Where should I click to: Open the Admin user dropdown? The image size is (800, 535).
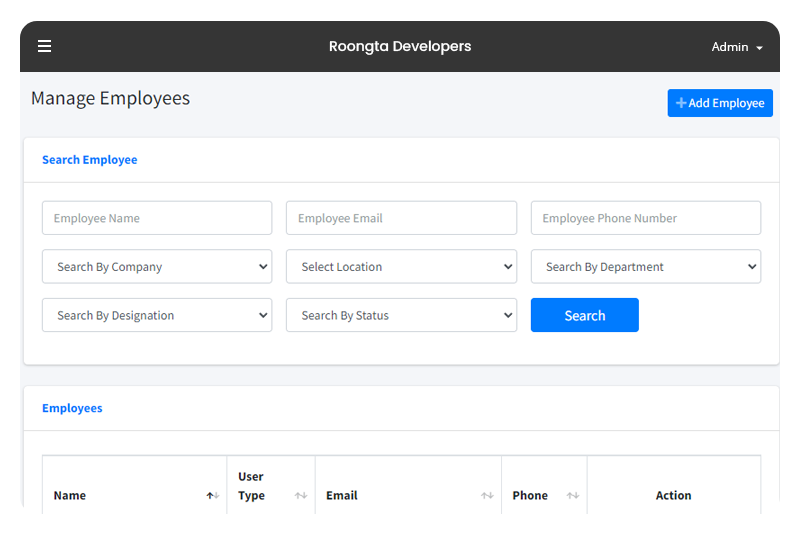(x=737, y=47)
